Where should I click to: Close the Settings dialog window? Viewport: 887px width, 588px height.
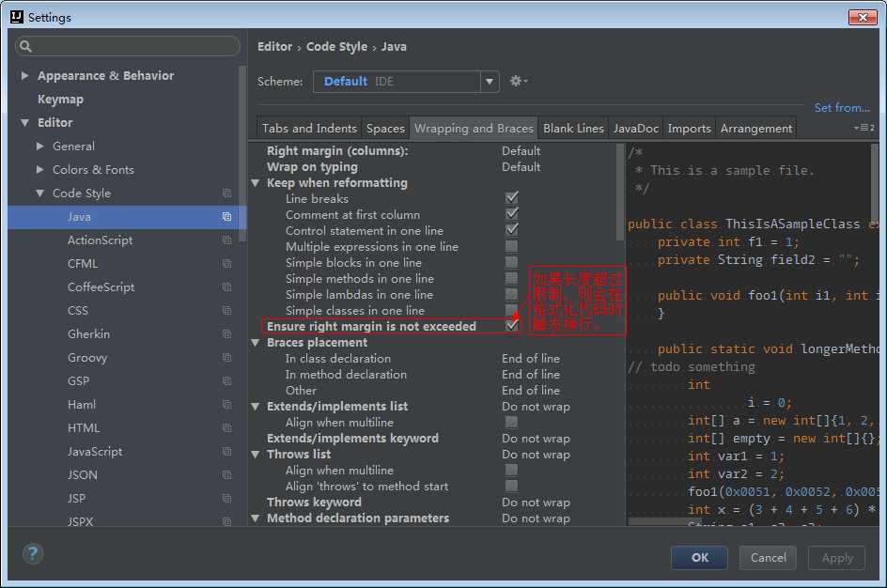(863, 17)
